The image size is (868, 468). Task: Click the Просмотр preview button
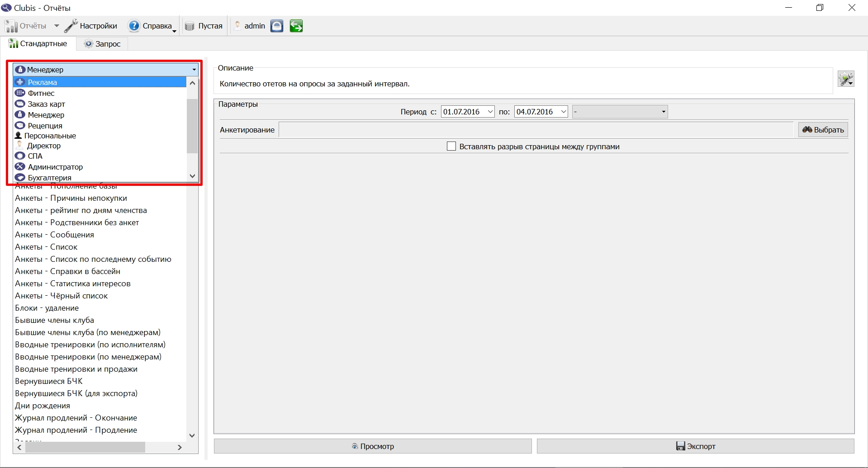[373, 446]
